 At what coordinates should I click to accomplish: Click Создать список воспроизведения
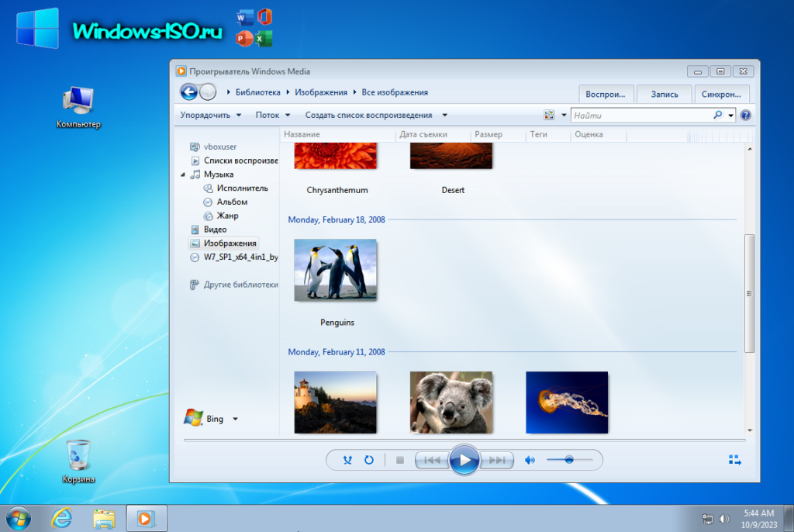point(368,115)
